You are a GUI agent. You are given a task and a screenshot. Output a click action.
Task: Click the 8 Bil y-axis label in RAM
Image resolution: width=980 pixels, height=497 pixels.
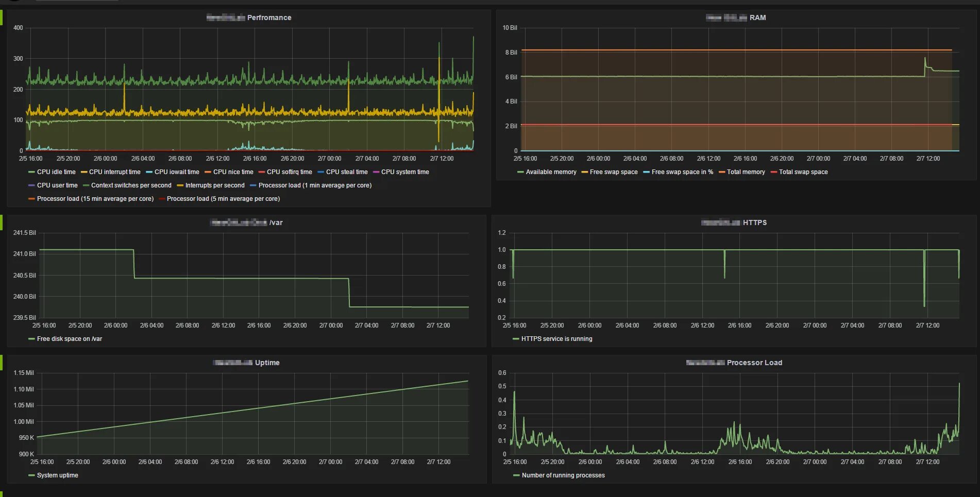click(511, 53)
